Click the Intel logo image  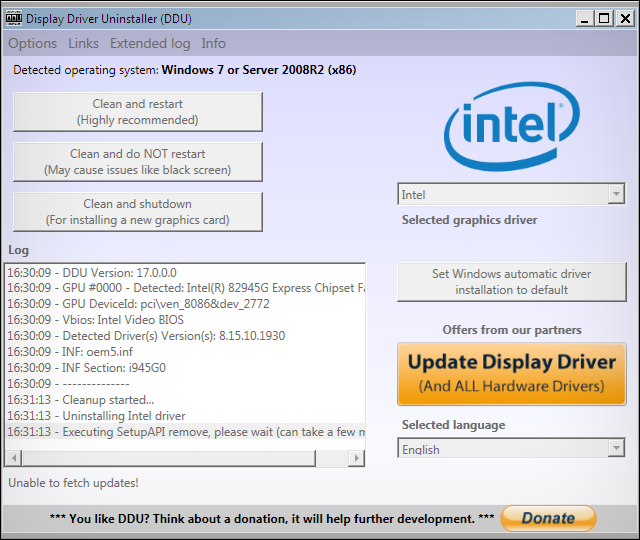(x=512, y=127)
